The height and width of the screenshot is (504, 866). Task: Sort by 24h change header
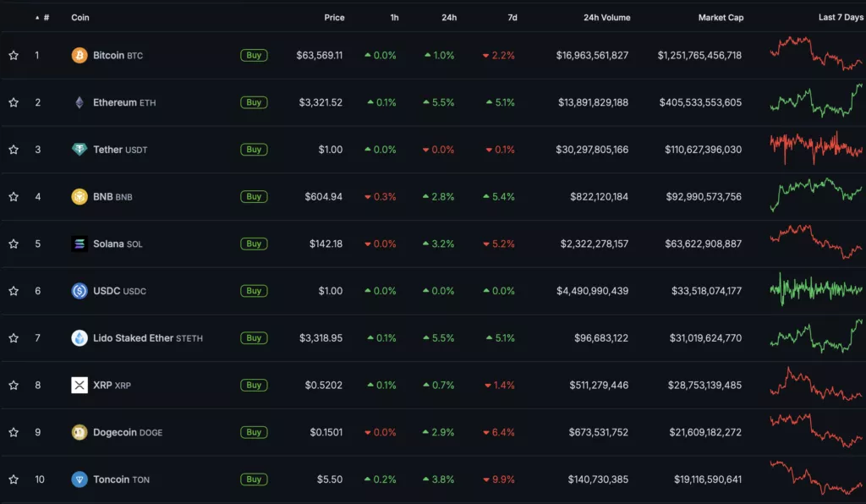[x=449, y=18]
